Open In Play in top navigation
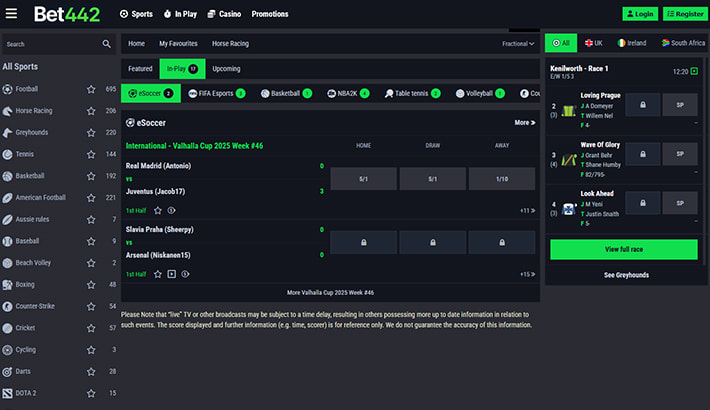Image resolution: width=710 pixels, height=410 pixels. (x=180, y=14)
